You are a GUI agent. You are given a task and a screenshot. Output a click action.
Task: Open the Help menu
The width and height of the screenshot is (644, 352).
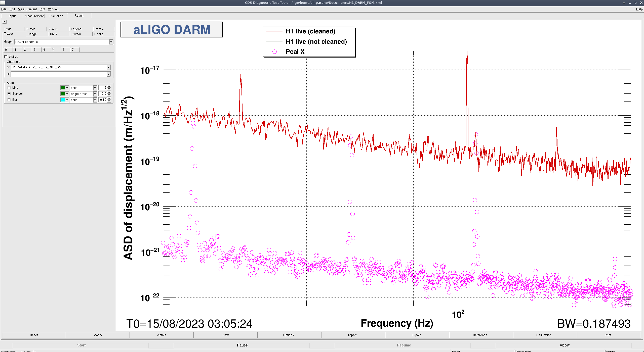639,9
